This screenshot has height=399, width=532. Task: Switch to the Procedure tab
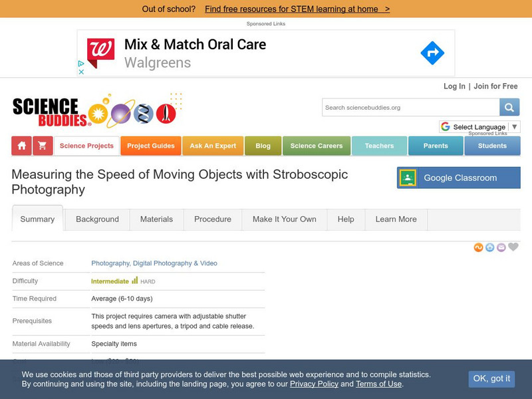pos(213,219)
